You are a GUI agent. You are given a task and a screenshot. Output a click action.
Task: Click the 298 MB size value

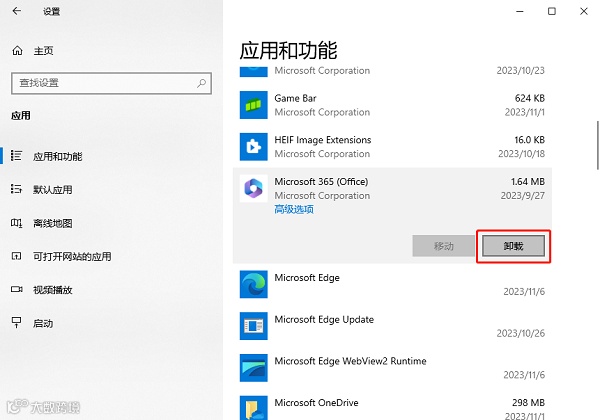point(528,403)
